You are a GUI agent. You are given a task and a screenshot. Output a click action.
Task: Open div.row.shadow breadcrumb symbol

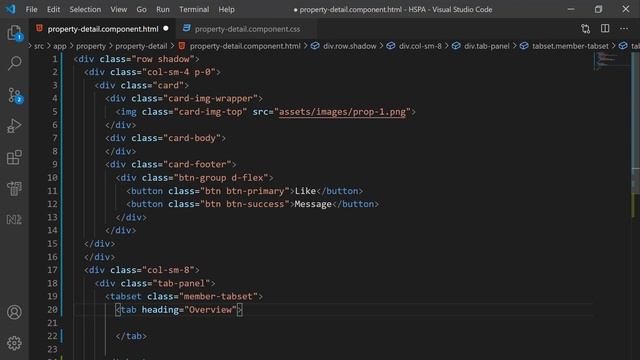click(349, 46)
